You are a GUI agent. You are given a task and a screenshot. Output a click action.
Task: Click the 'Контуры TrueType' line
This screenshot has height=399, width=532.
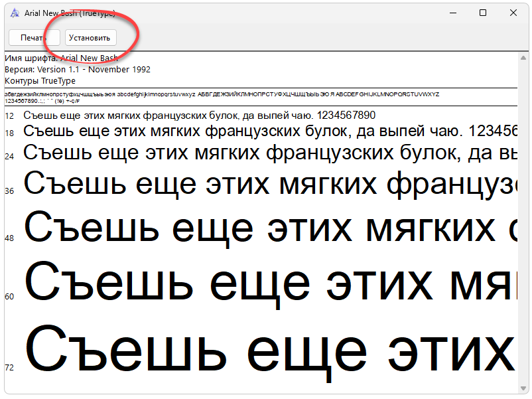pyautogui.click(x=40, y=81)
